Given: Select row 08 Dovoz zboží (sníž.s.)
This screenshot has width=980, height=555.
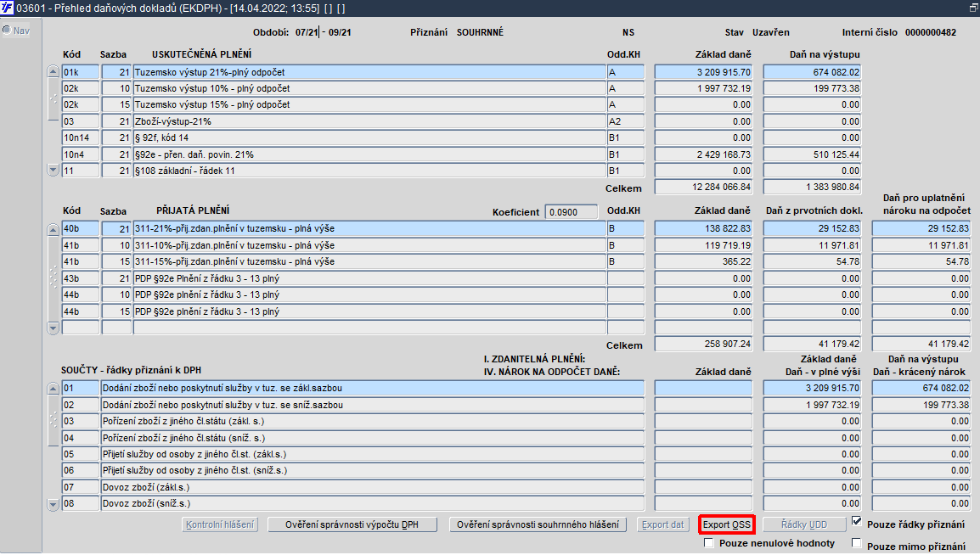Looking at the screenshot, I should tap(373, 503).
